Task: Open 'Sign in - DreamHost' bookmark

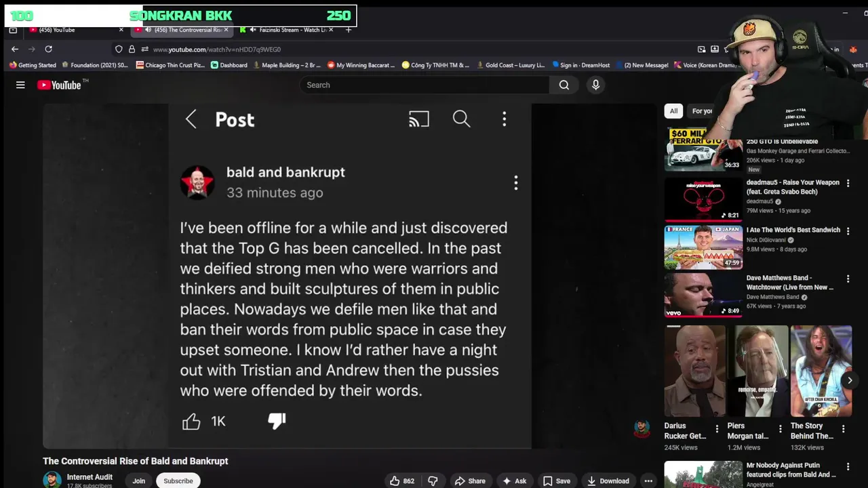Action: (x=582, y=65)
